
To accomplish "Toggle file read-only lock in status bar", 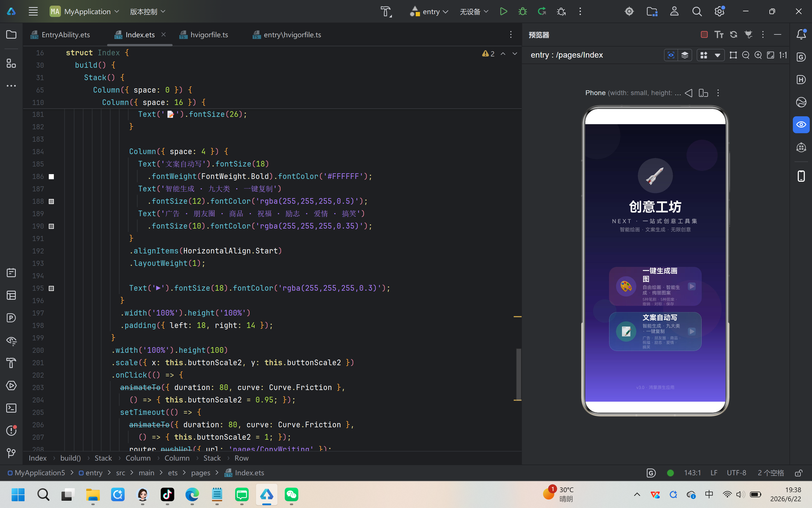I will pos(798,473).
